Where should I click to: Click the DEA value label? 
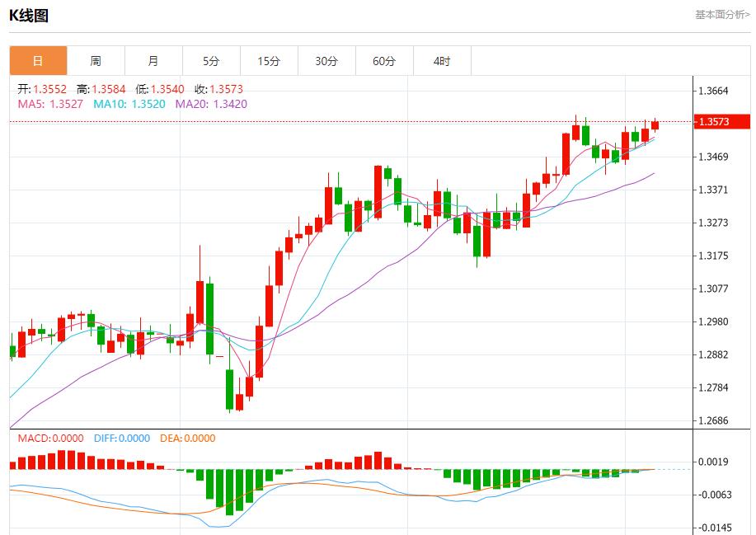(187, 439)
